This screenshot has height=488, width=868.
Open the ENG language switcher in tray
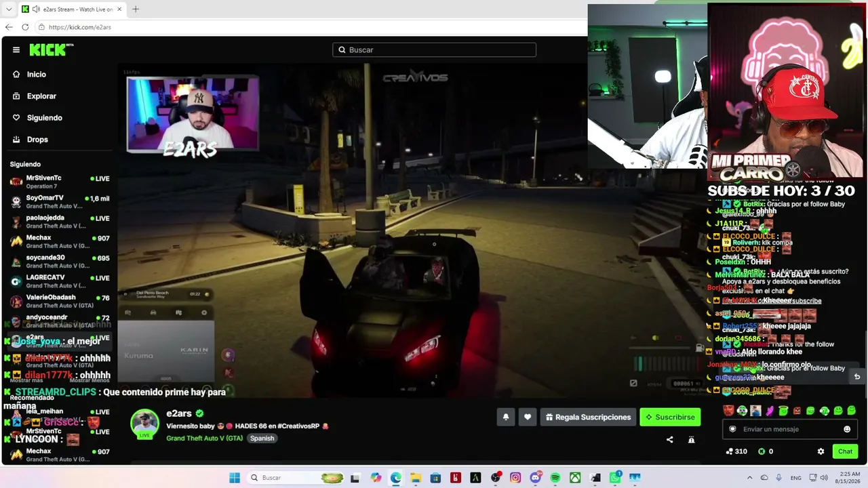pos(796,478)
